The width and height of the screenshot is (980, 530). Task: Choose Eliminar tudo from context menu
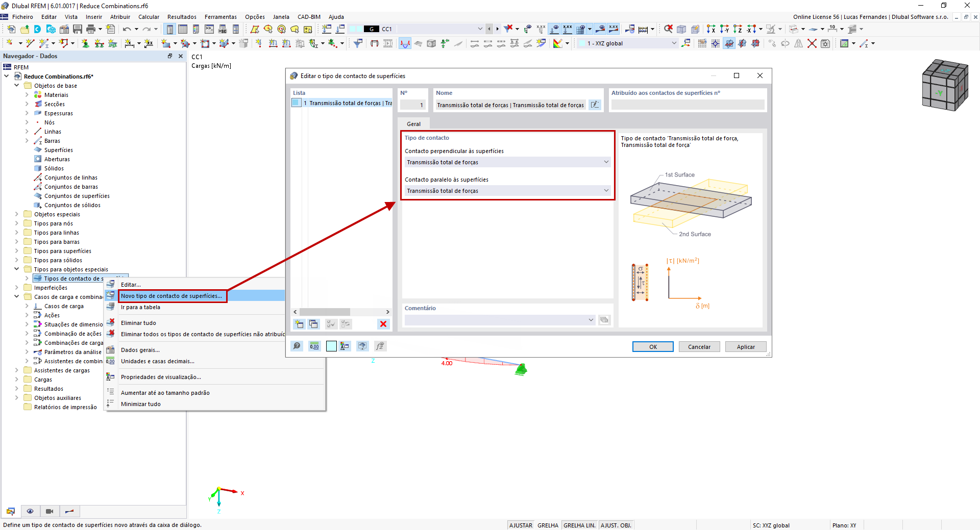click(138, 323)
